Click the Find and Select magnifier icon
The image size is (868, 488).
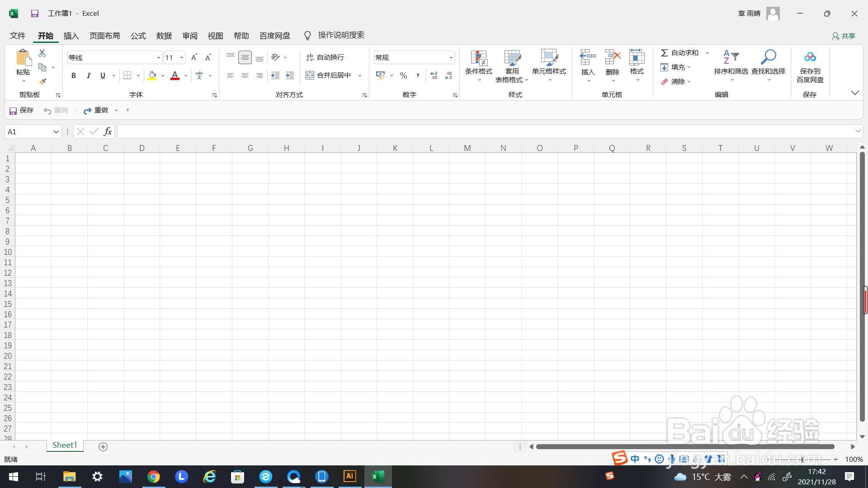[768, 58]
